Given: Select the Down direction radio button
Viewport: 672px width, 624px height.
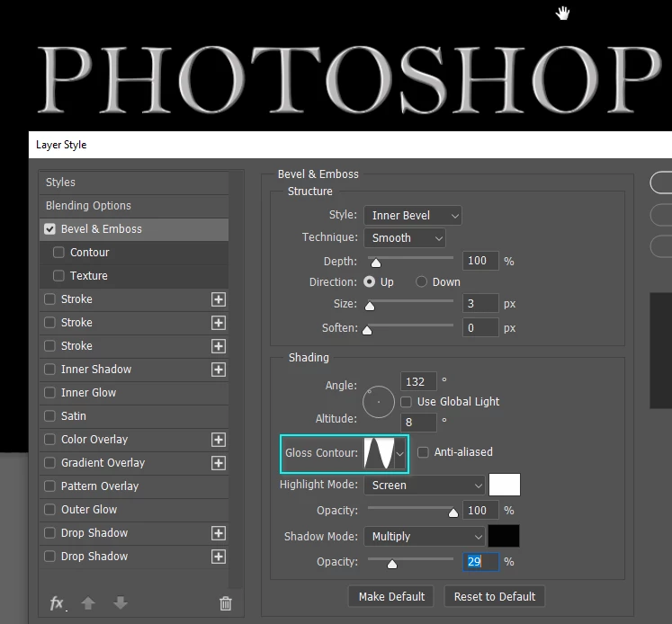Looking at the screenshot, I should (x=421, y=281).
